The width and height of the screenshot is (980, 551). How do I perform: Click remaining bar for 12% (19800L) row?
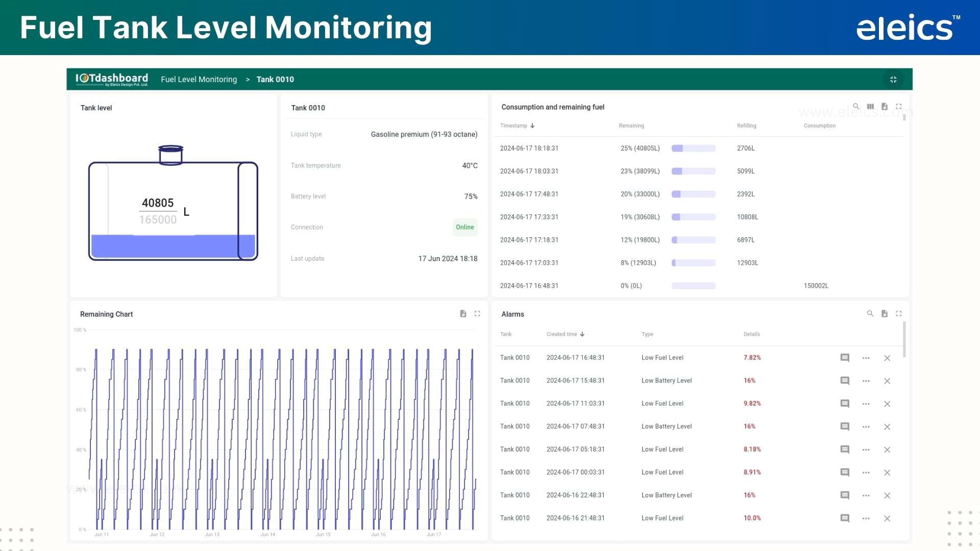693,240
